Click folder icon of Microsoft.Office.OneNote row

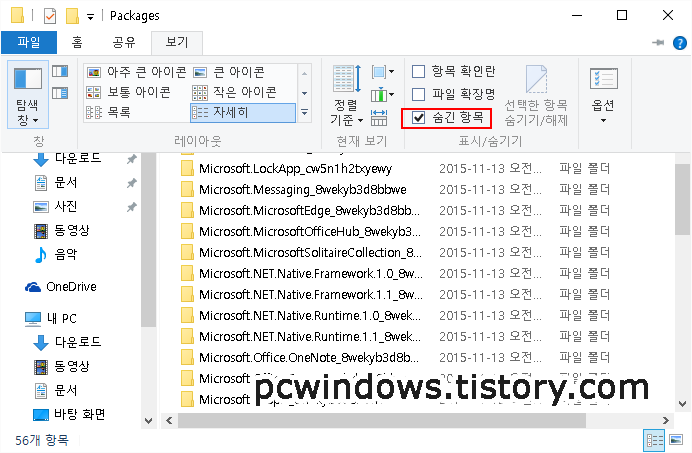(x=188, y=357)
